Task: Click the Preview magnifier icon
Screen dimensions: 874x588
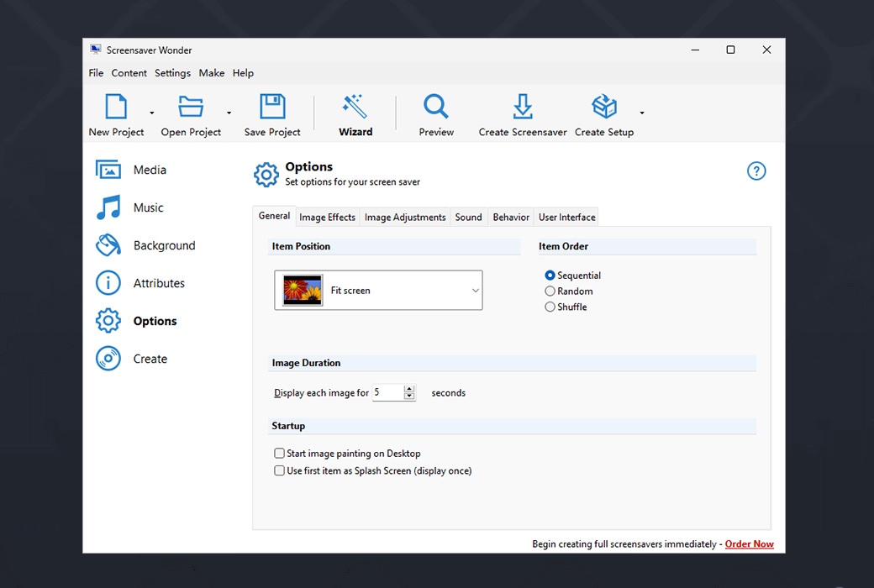Action: (436, 107)
